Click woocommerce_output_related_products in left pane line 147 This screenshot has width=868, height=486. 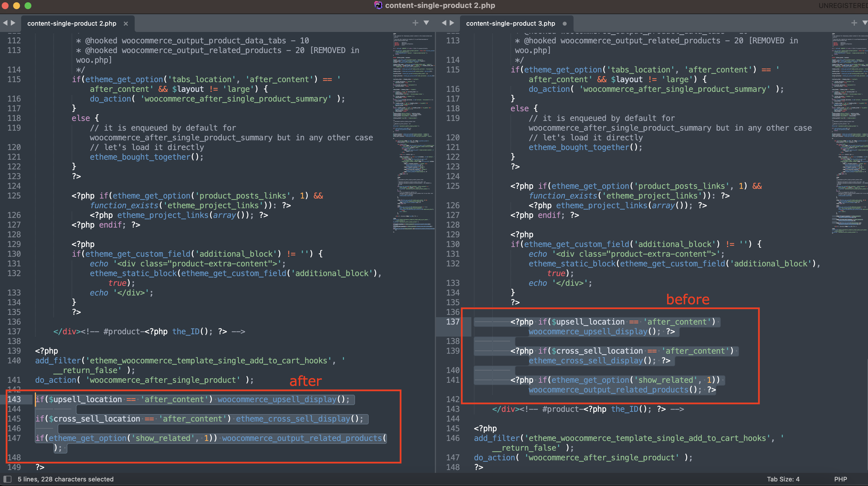coord(302,438)
